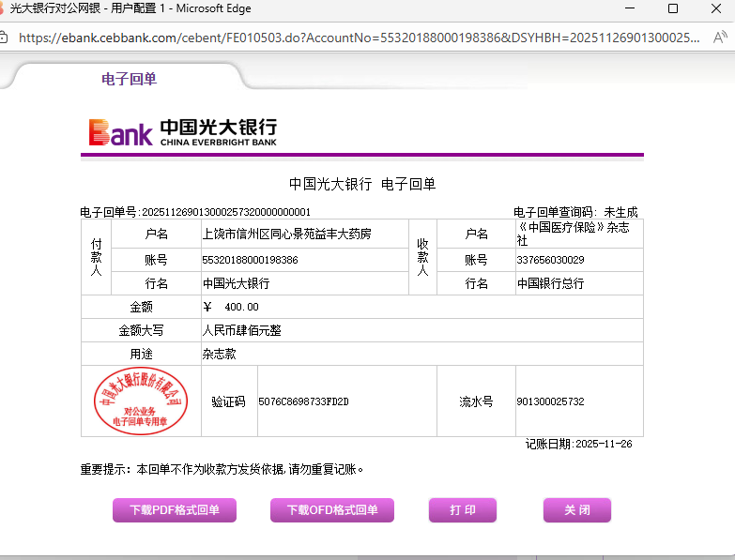
Task: Click serial number 901300025732
Action: [550, 401]
